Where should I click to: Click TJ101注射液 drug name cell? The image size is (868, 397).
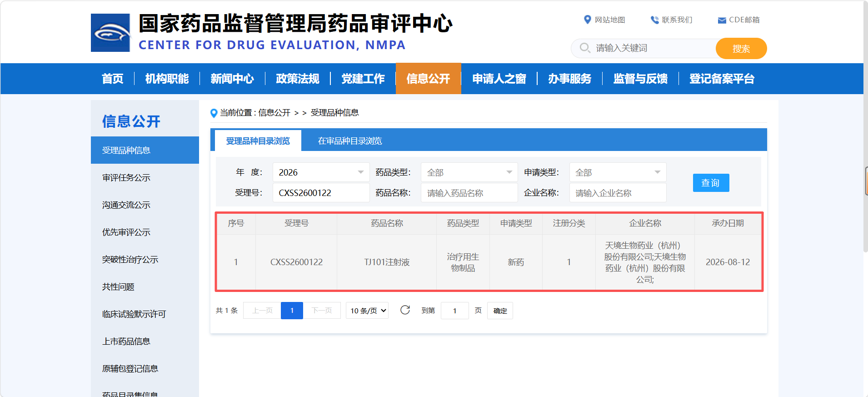[387, 262]
